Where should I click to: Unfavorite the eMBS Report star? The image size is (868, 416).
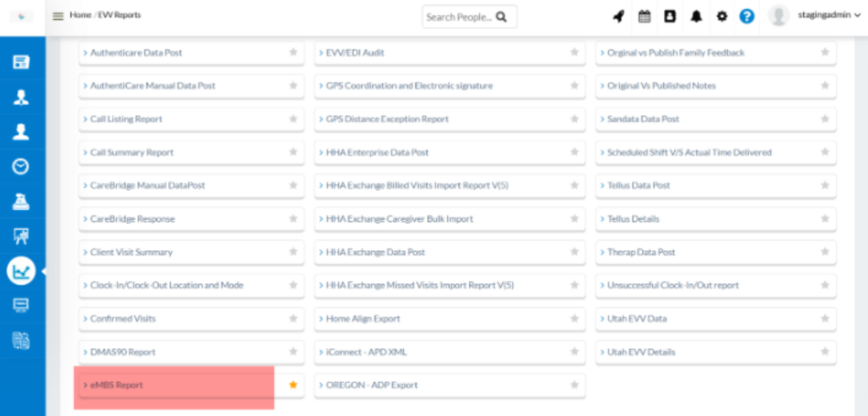coord(294,384)
